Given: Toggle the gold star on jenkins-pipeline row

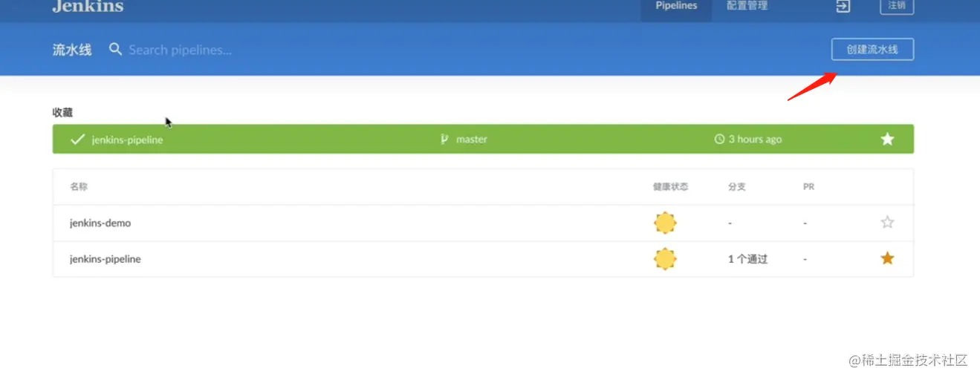Looking at the screenshot, I should point(887,258).
